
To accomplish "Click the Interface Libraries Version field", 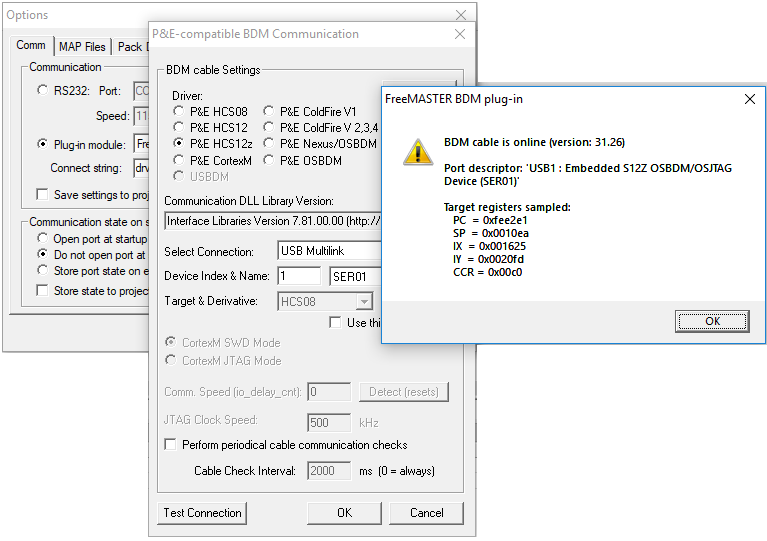I will (272, 221).
